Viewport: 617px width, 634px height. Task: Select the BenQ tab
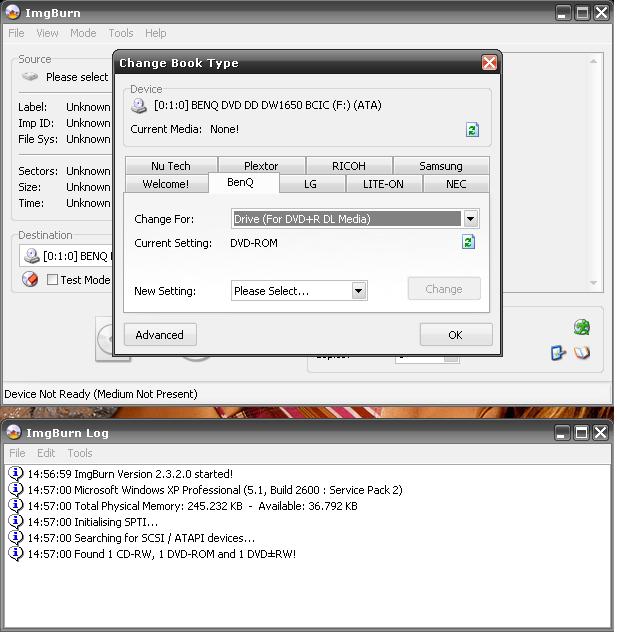click(244, 183)
